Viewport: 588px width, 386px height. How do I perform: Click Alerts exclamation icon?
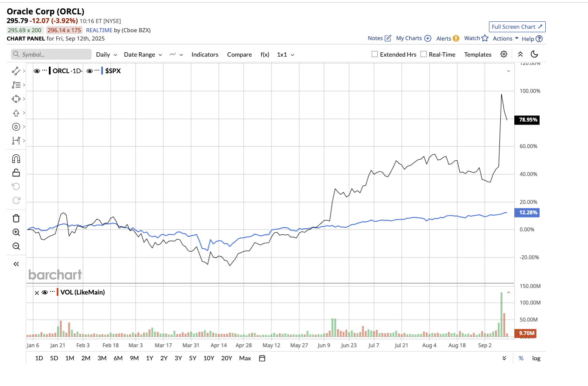(x=456, y=38)
